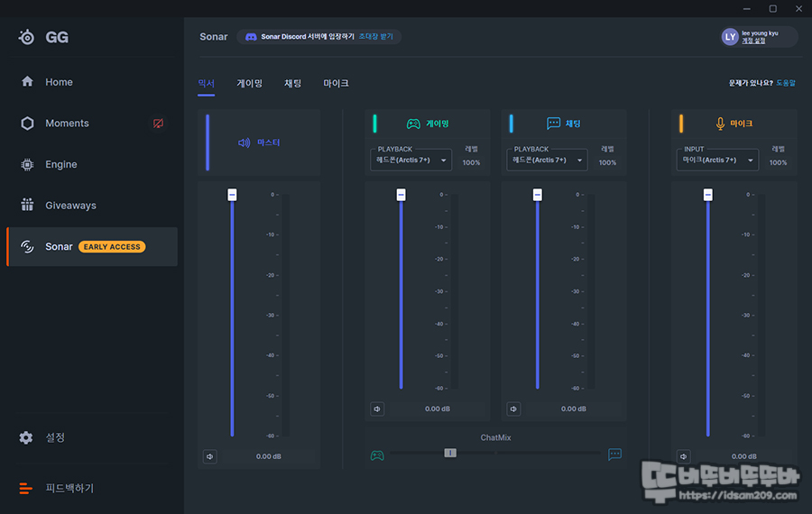Click the master speaker icon (마스터)

tap(244, 142)
